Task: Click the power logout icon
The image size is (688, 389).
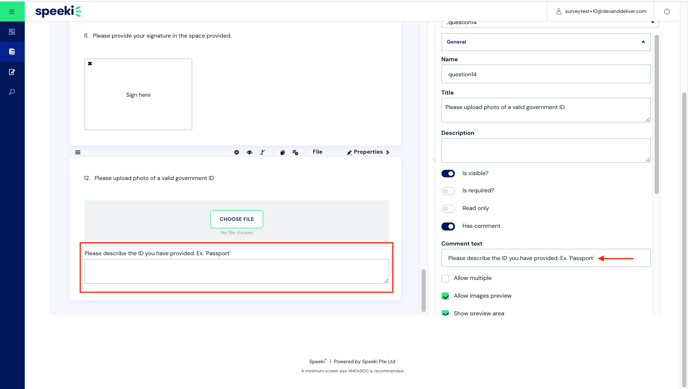Action: coord(667,11)
